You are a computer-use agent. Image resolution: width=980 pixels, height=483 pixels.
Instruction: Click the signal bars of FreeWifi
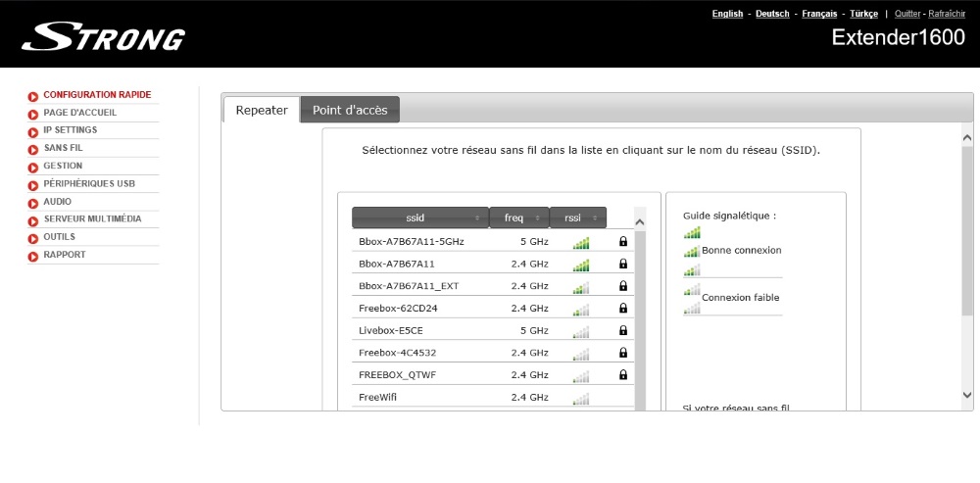[x=580, y=399]
